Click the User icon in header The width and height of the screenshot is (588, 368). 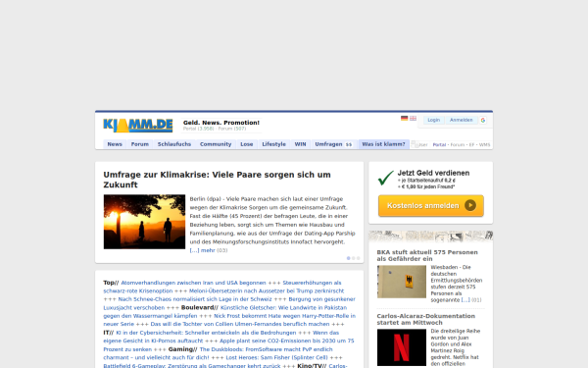click(415, 144)
